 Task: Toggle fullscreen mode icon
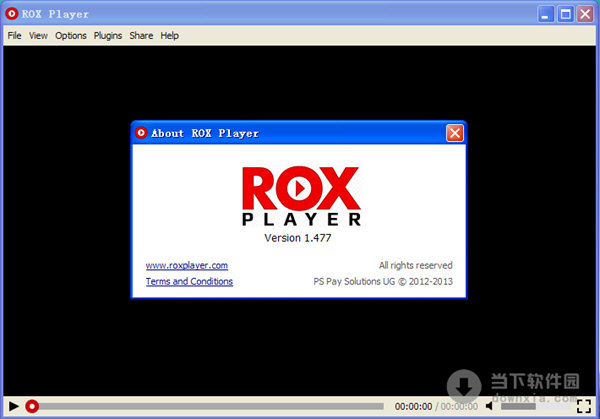(584, 406)
